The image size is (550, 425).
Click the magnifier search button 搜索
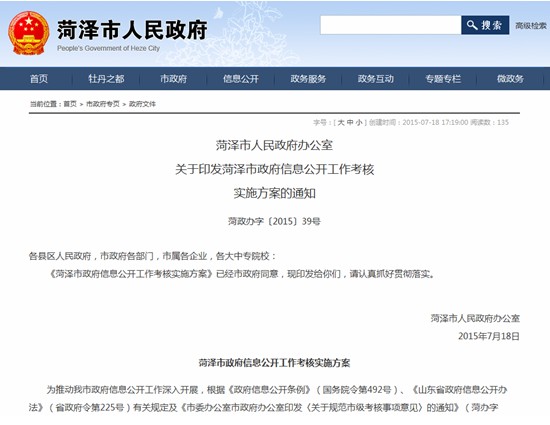485,25
